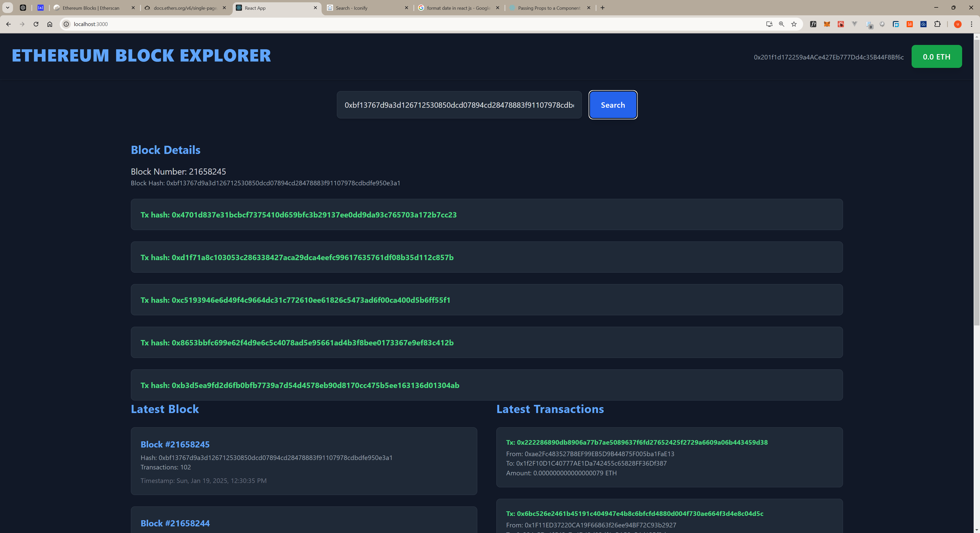Bookmark this page with the star

794,24
